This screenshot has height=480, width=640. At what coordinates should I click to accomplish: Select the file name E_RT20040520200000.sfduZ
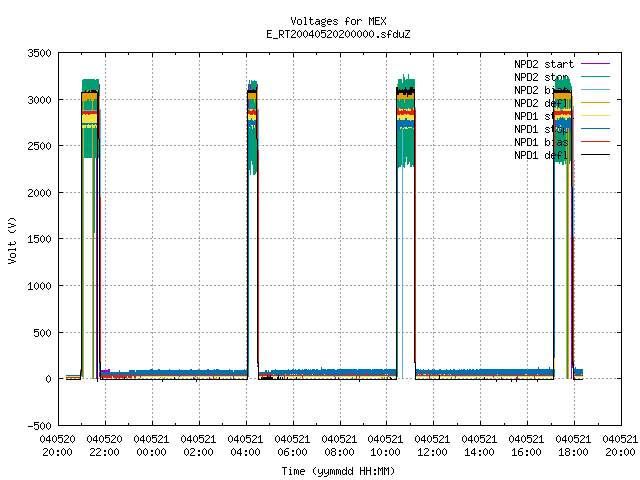338,34
